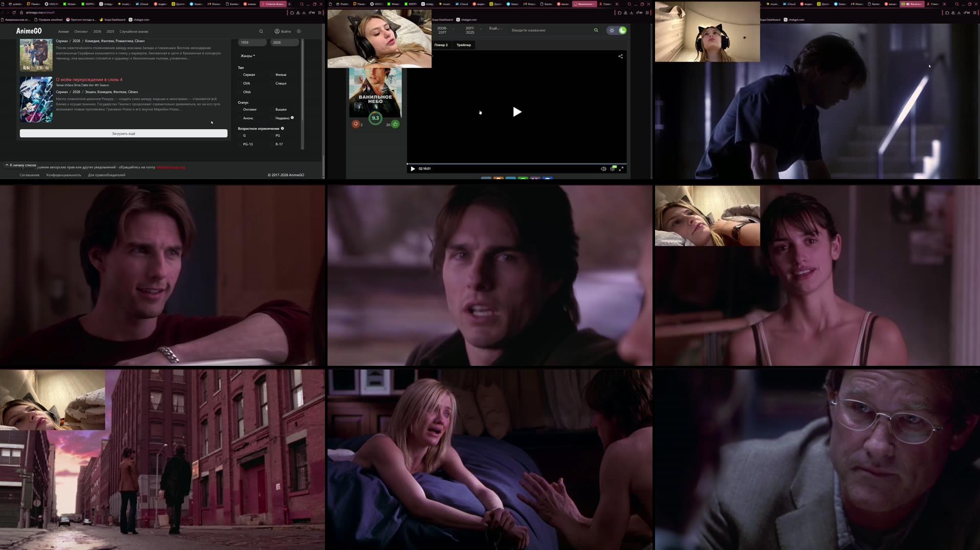
Task: Open the 2025 menu item on AnimeGO
Action: [x=110, y=32]
